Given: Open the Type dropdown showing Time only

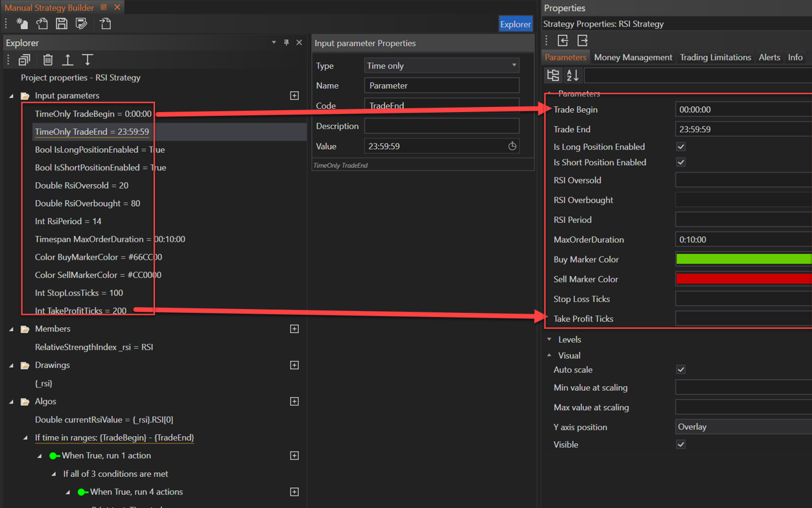Looking at the screenshot, I should pyautogui.click(x=441, y=65).
